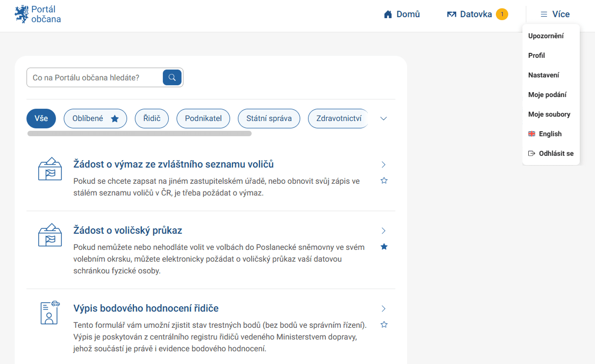Screen dimensions: 595x364
Task: Expand the hidden filter categories chevron
Action: 383,118
